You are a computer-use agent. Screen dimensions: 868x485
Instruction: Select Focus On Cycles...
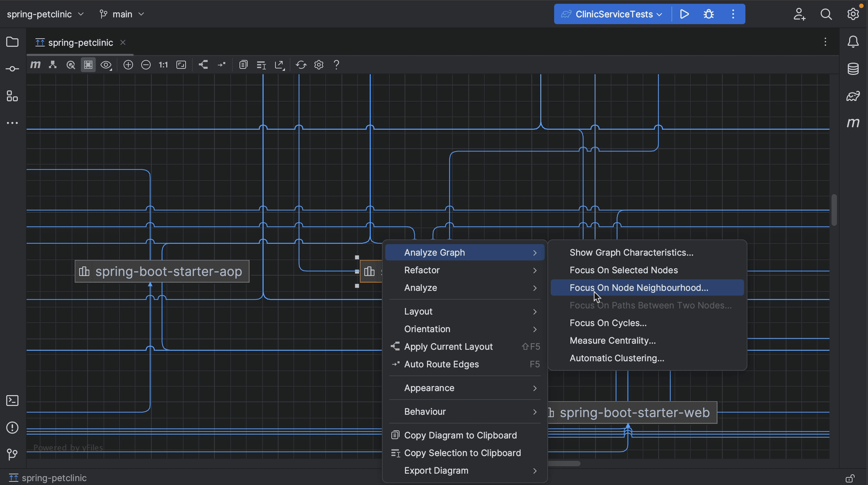[x=647, y=323]
